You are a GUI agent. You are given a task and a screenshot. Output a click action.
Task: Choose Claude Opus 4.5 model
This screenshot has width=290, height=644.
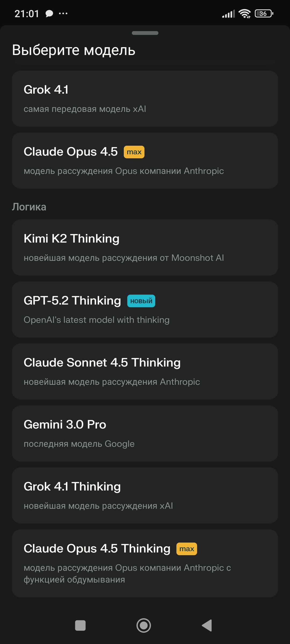coord(145,160)
